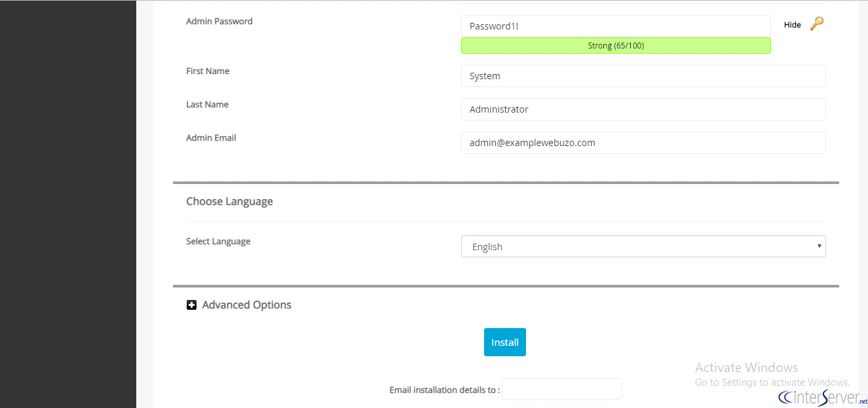Click the Advanced Options heading text
The height and width of the screenshot is (408, 868).
(x=246, y=305)
